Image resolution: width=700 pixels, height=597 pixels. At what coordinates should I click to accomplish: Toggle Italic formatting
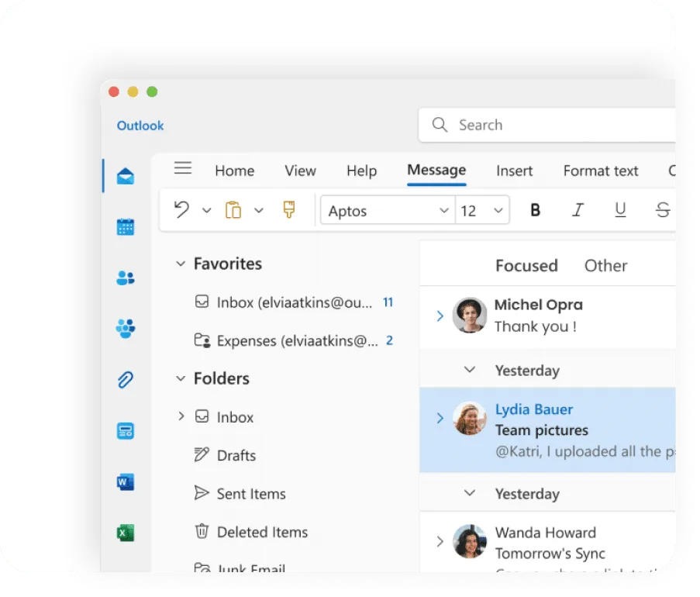(578, 210)
